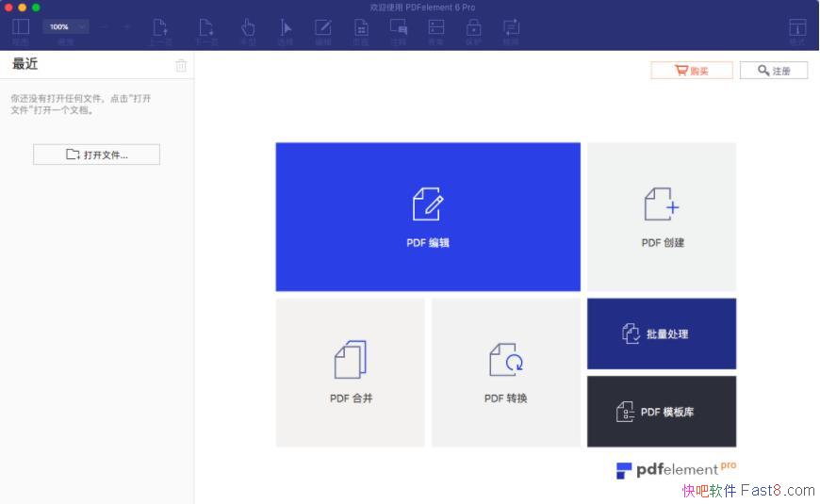Open the PDF 创建 tile
The height and width of the screenshot is (504, 820).
click(662, 217)
